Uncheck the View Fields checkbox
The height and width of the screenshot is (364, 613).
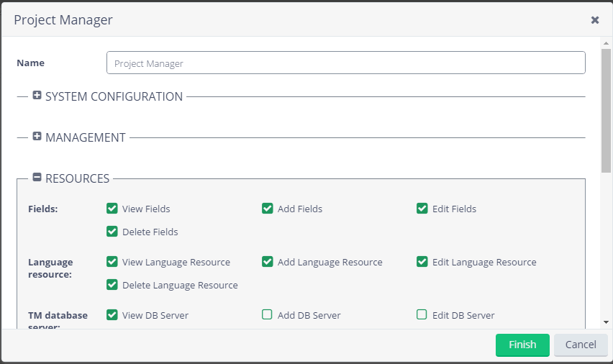112,209
